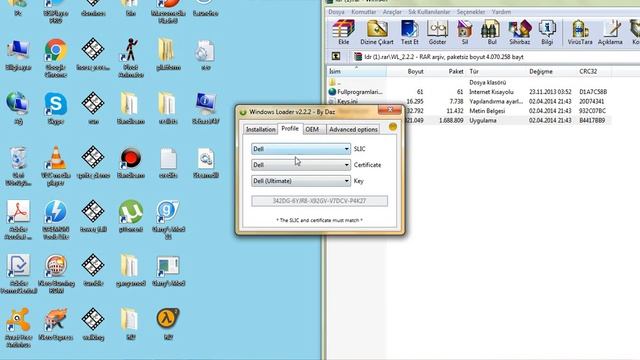640x360 pixels.
Task: Select the Adobe FormsCentral desktop shortcut
Action: pyautogui.click(x=18, y=273)
